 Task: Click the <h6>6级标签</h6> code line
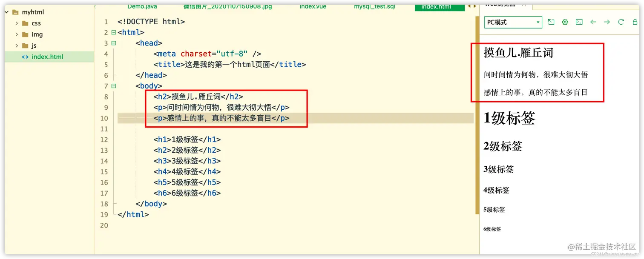(x=187, y=193)
